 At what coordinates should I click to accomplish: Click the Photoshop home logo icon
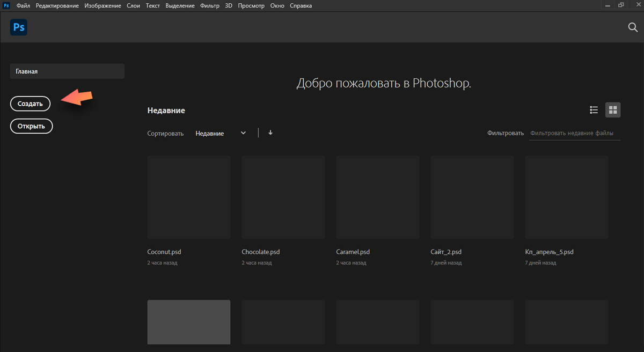(19, 27)
